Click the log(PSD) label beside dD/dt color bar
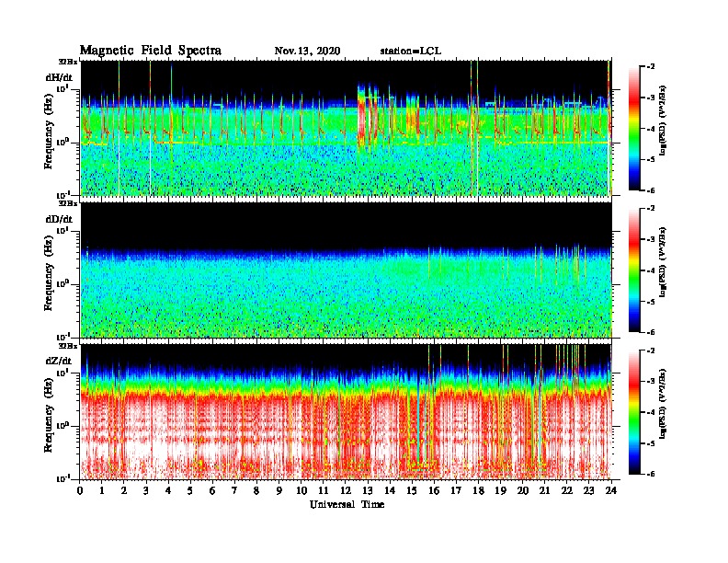 point(663,262)
